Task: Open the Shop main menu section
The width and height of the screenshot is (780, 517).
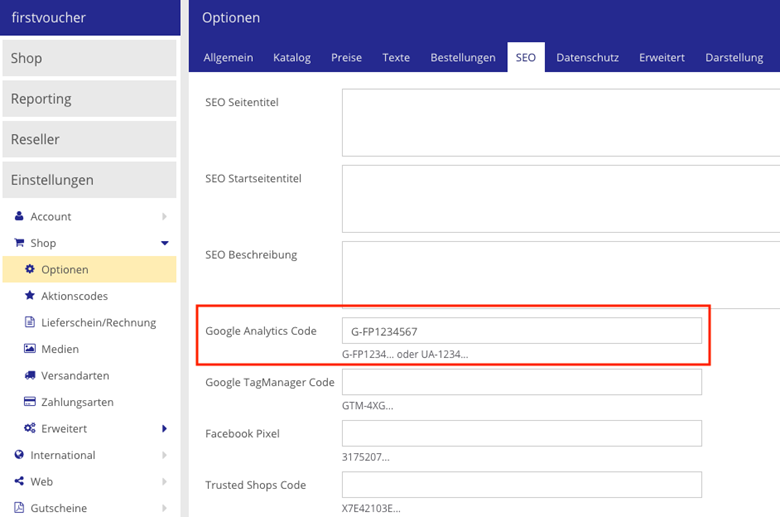Action: coord(90,58)
